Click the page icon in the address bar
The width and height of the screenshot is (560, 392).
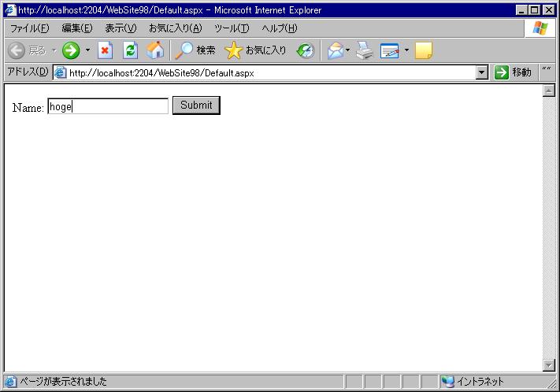pos(61,73)
